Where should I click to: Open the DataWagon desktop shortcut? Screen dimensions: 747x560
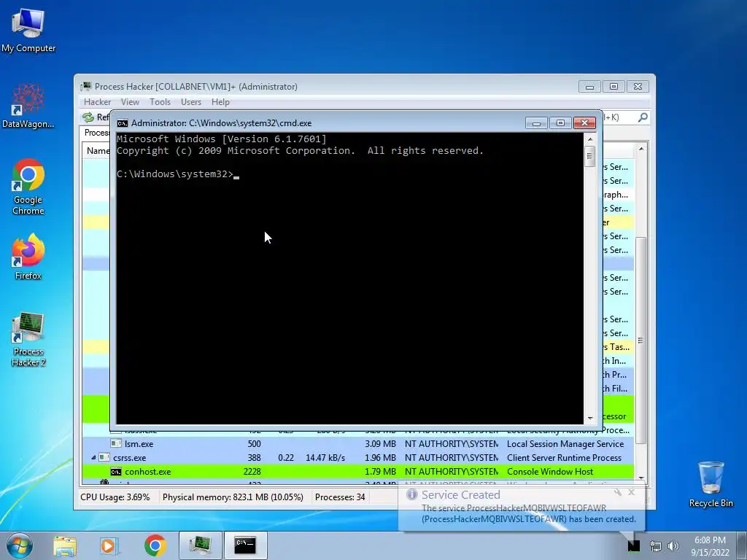28,106
